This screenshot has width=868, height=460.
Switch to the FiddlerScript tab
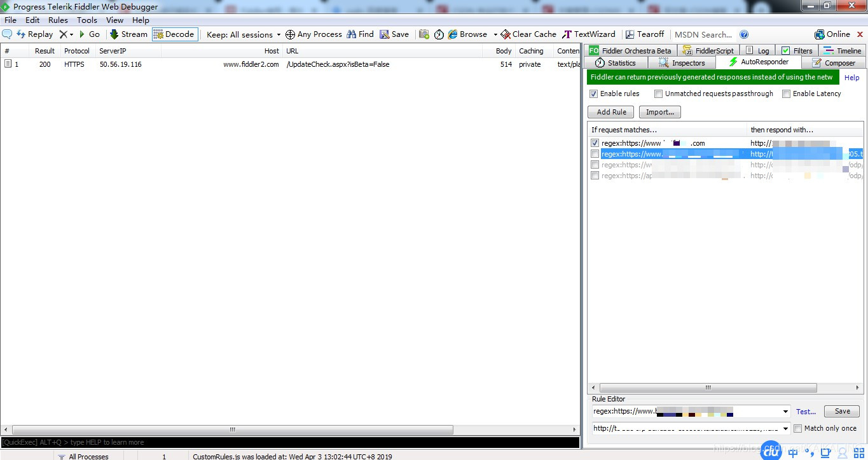[708, 50]
